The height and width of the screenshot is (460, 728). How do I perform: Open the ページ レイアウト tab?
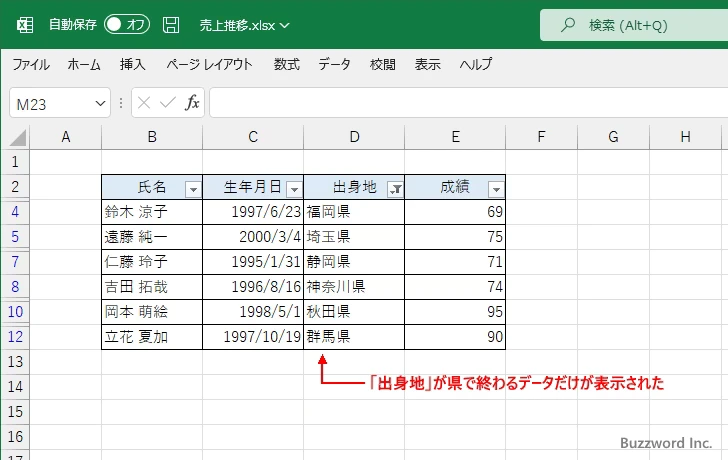(x=209, y=64)
